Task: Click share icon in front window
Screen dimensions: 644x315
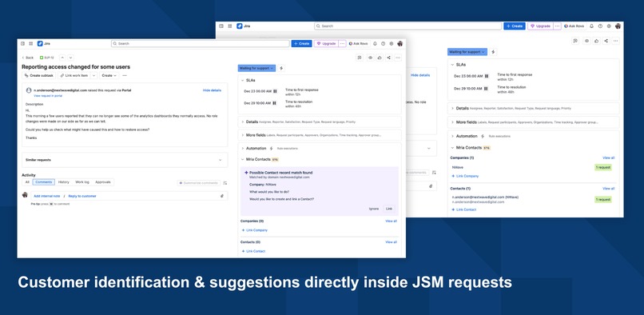Action: point(389,58)
